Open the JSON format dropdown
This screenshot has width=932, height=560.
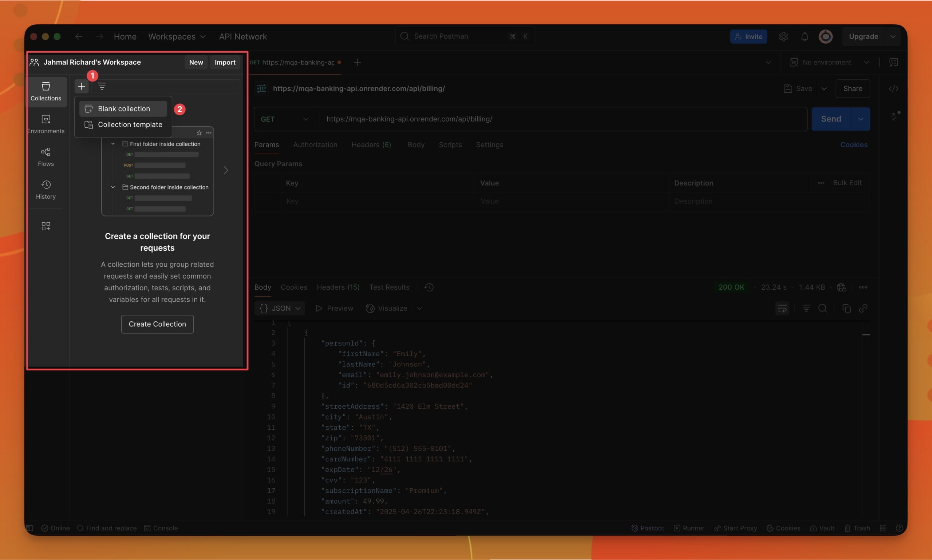[280, 308]
